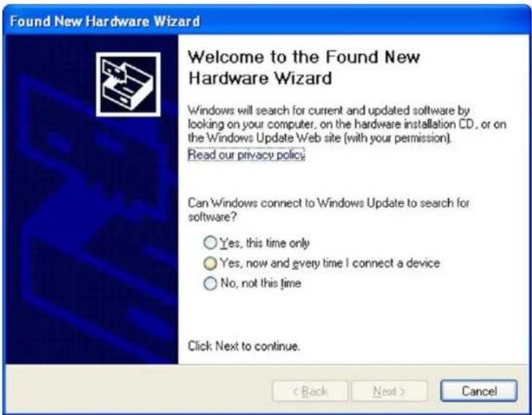Viewport: 532px width, 415px height.
Task: Click the 'Windows will search for current' paragraph
Action: tap(347, 124)
